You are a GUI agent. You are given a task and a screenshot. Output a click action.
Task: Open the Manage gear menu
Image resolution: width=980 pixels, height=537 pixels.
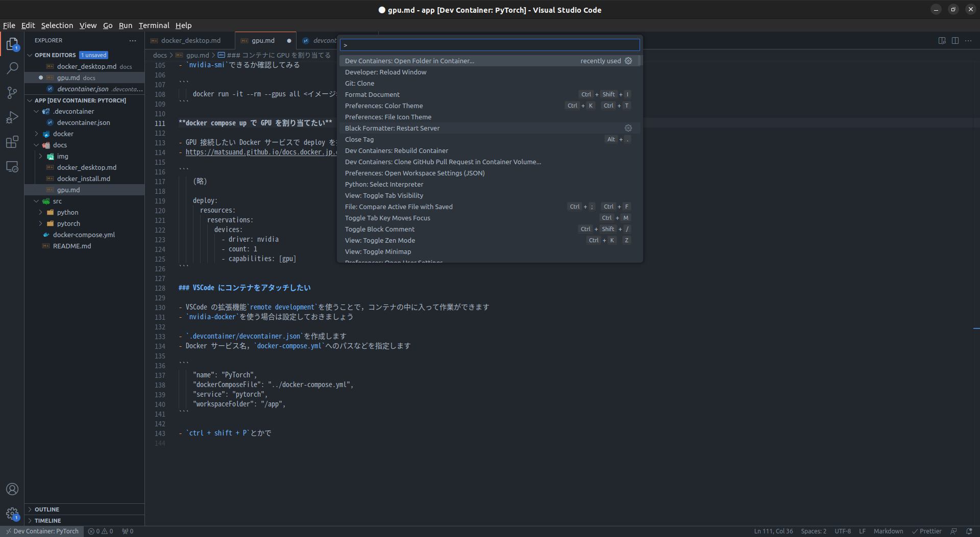click(12, 514)
